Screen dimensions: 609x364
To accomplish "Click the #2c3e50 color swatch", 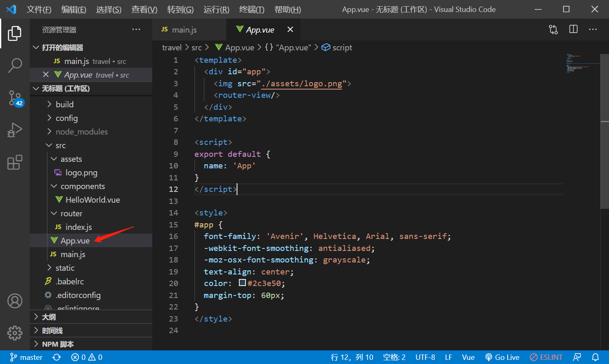I will coord(242,283).
